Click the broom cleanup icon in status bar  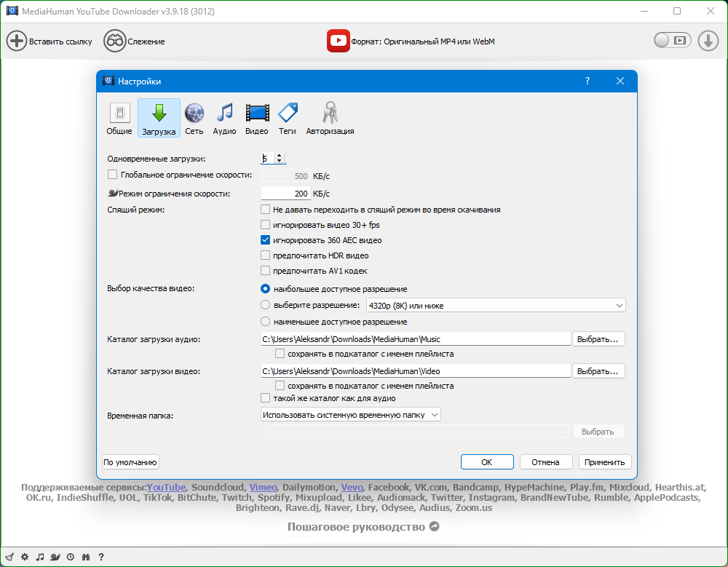pos(8,557)
